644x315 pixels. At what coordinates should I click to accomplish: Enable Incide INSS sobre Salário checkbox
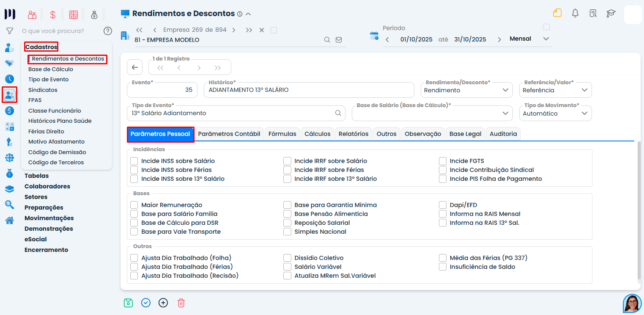pos(134,161)
